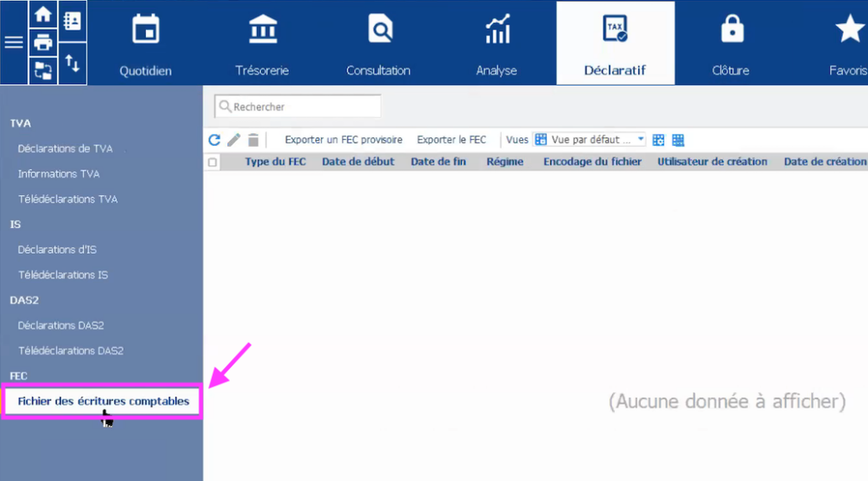Open the Trésorerie tab
The image size is (868, 481).
click(262, 43)
